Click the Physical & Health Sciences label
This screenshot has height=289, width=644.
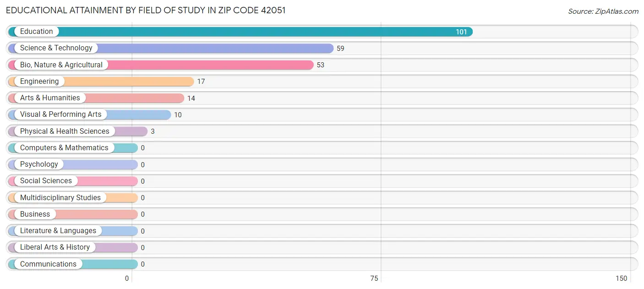pyautogui.click(x=65, y=131)
